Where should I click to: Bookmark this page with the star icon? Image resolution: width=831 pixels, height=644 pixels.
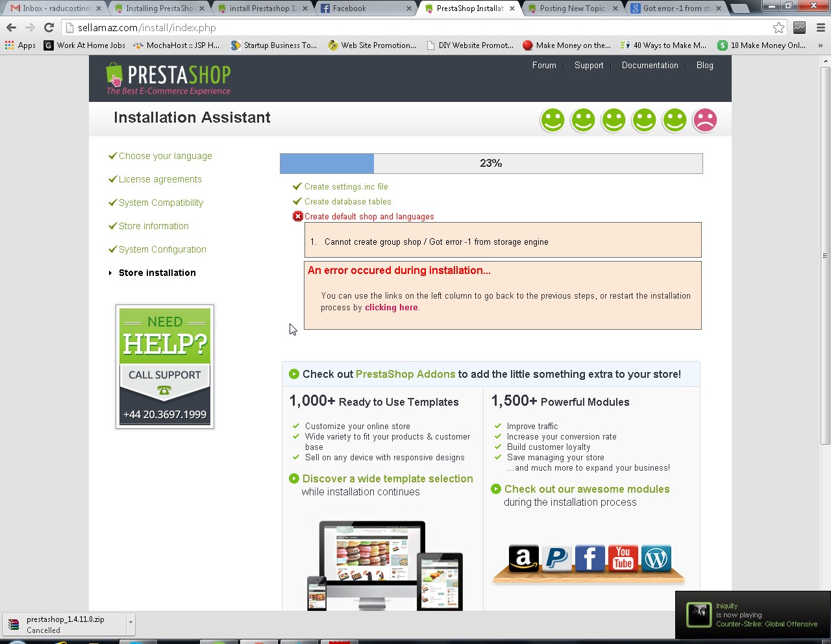(778, 27)
